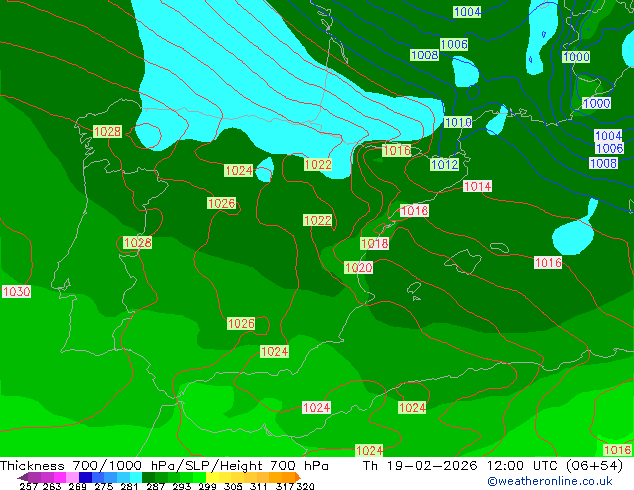Viewport: 634px width, 490px height.
Task: Click the legend value 281
Action: (129, 486)
